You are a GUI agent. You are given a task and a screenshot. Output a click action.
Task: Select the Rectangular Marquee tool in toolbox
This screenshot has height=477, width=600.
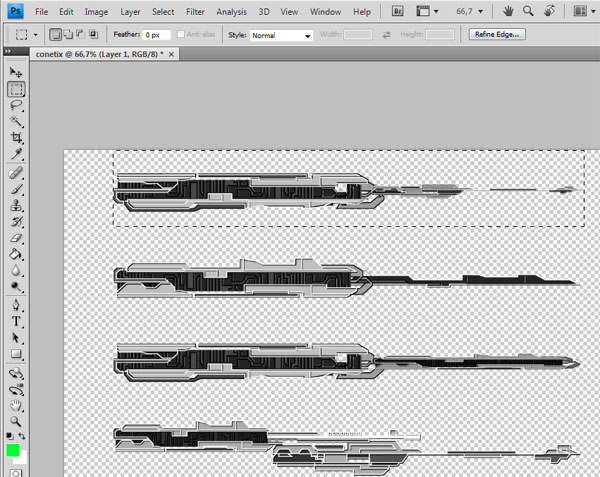(x=16, y=89)
